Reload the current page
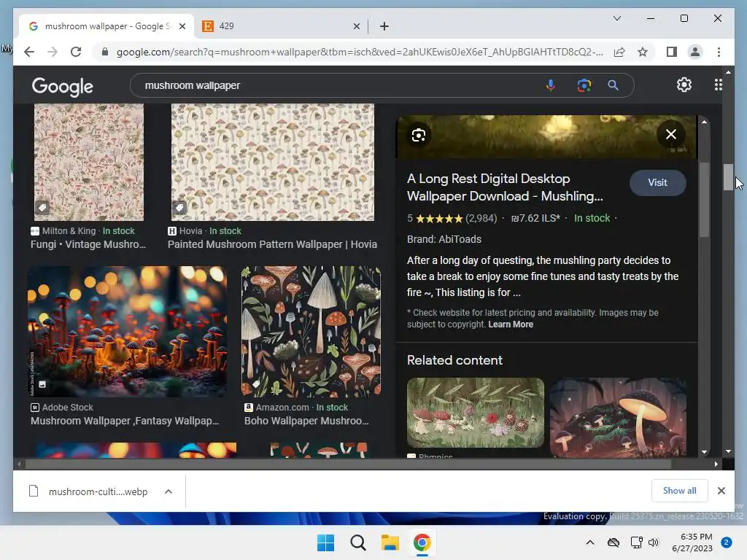The image size is (747, 560). tap(76, 52)
